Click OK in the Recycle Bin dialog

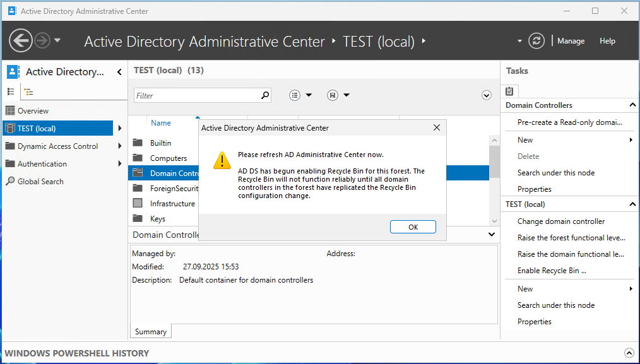coord(413,227)
